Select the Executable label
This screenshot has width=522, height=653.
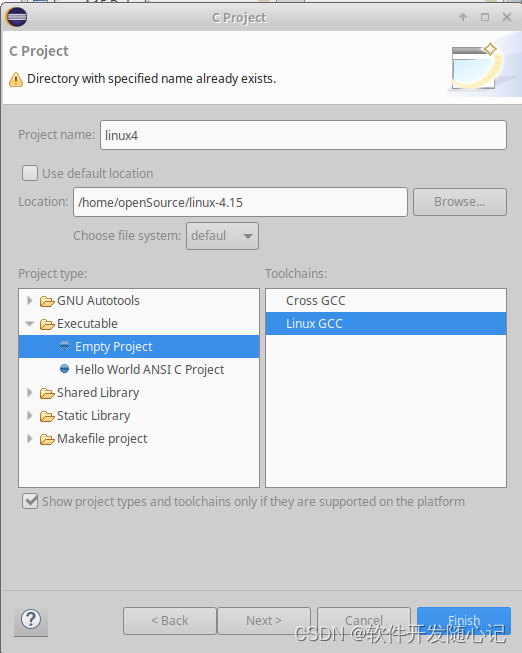point(87,324)
